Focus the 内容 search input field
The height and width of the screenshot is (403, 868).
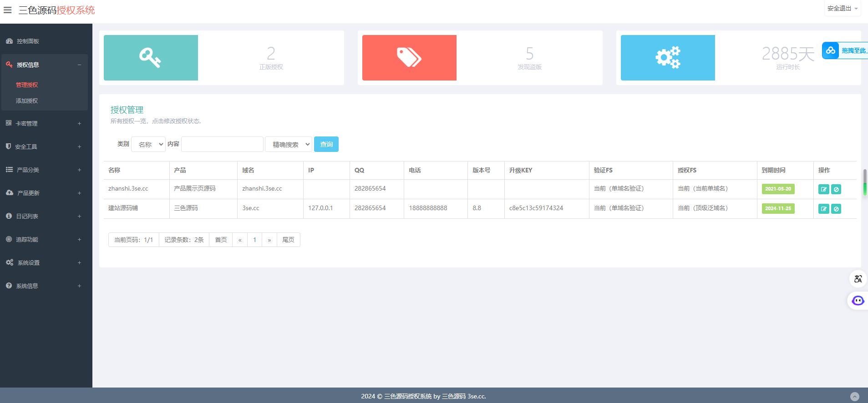pyautogui.click(x=222, y=144)
